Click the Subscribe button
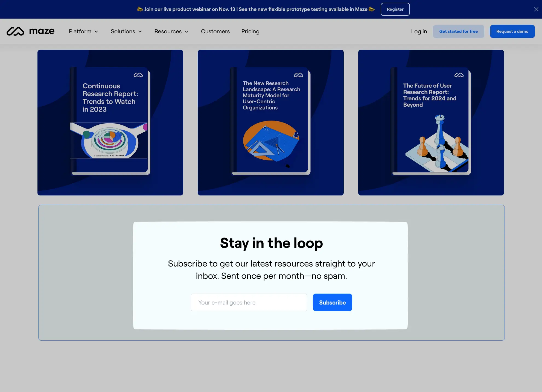Image resolution: width=542 pixels, height=392 pixels. tap(333, 302)
